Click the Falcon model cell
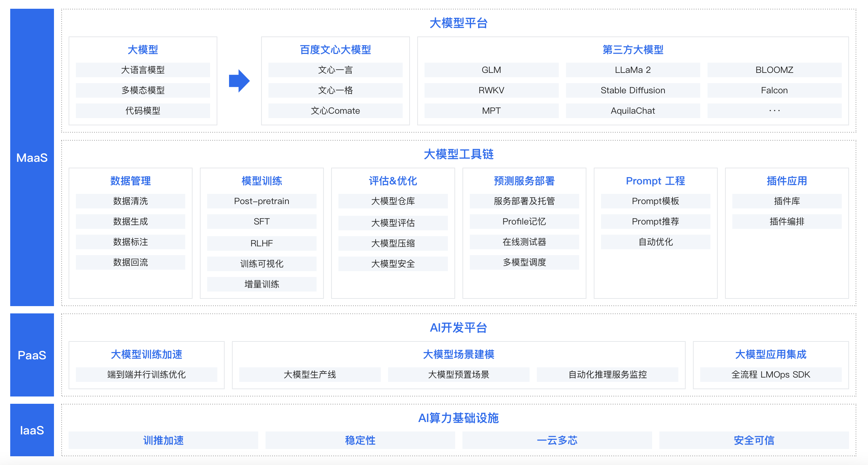This screenshot has width=868, height=465. [x=775, y=90]
